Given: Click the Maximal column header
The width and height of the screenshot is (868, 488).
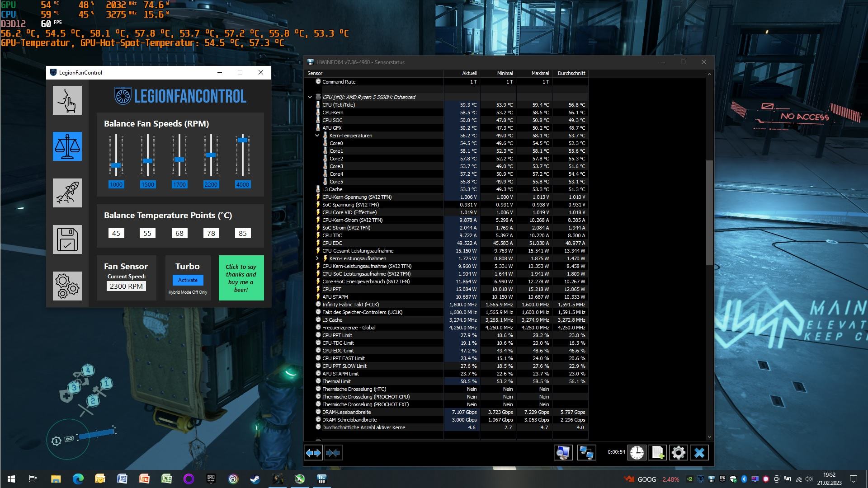Looking at the screenshot, I should point(534,73).
